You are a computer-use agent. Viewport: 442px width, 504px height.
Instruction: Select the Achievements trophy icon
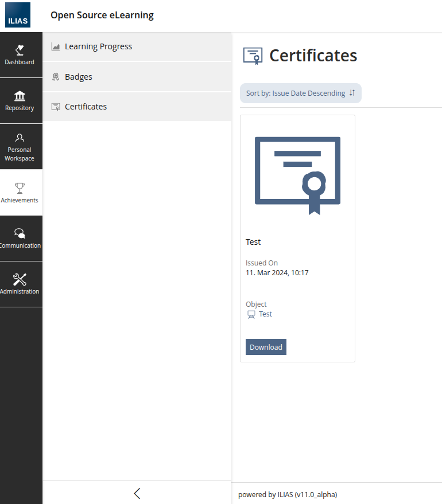tap(20, 187)
